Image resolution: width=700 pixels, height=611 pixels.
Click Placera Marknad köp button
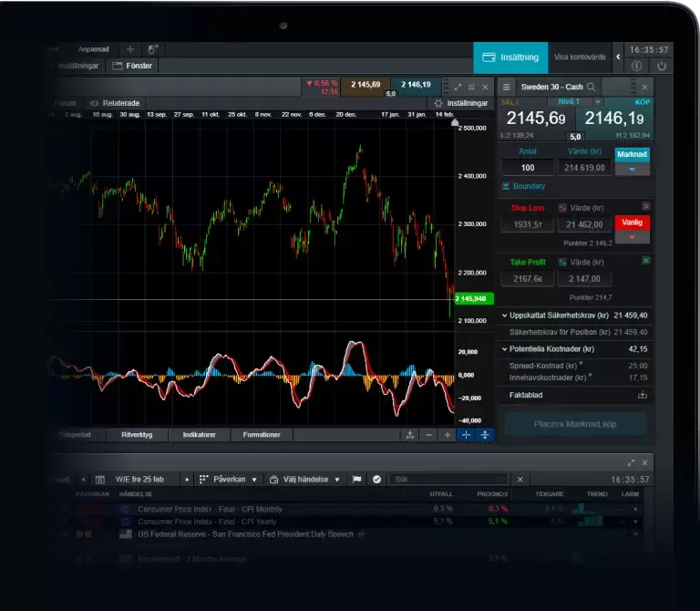coord(575,424)
